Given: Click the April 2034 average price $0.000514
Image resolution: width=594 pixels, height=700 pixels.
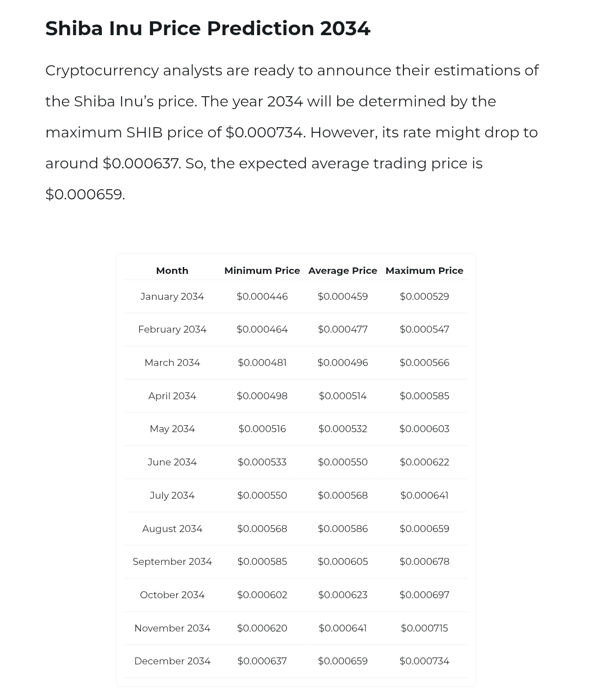Looking at the screenshot, I should [342, 396].
